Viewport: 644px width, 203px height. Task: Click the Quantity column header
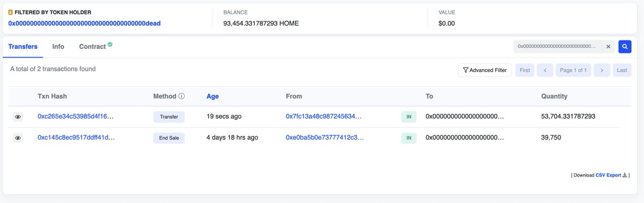(554, 96)
